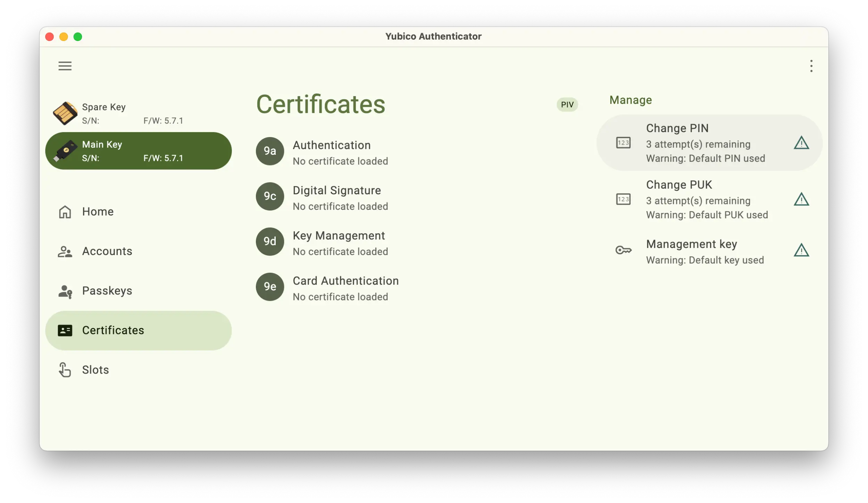
Task: Click the keypad icon next to Change PIN
Action: point(624,143)
